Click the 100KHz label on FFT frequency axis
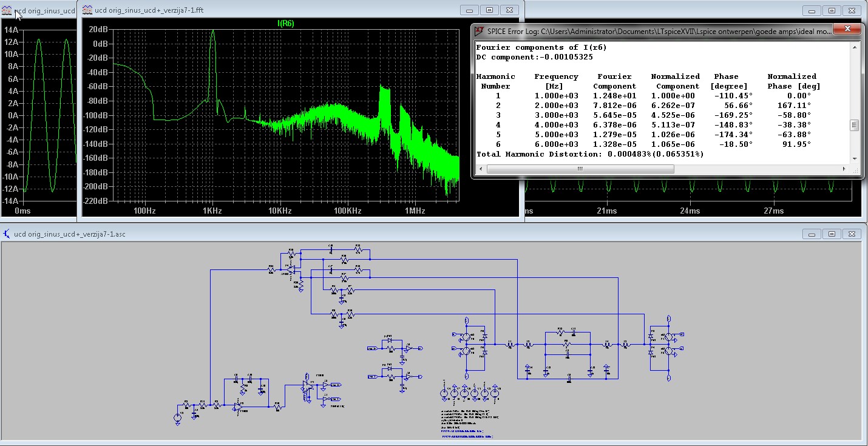868x446 pixels. (x=347, y=211)
